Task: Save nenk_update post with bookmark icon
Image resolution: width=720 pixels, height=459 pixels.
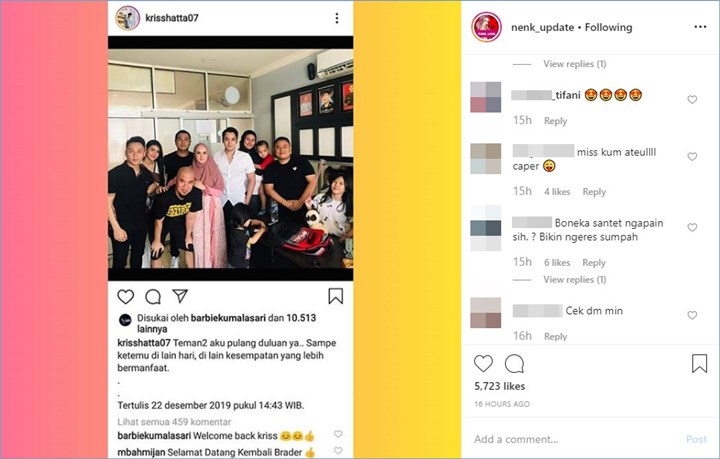Action: pyautogui.click(x=699, y=363)
